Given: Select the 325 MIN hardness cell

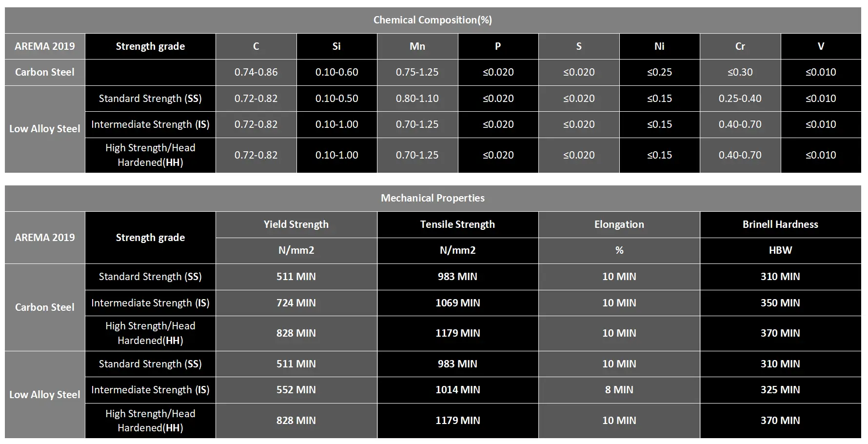Looking at the screenshot, I should tap(780, 390).
